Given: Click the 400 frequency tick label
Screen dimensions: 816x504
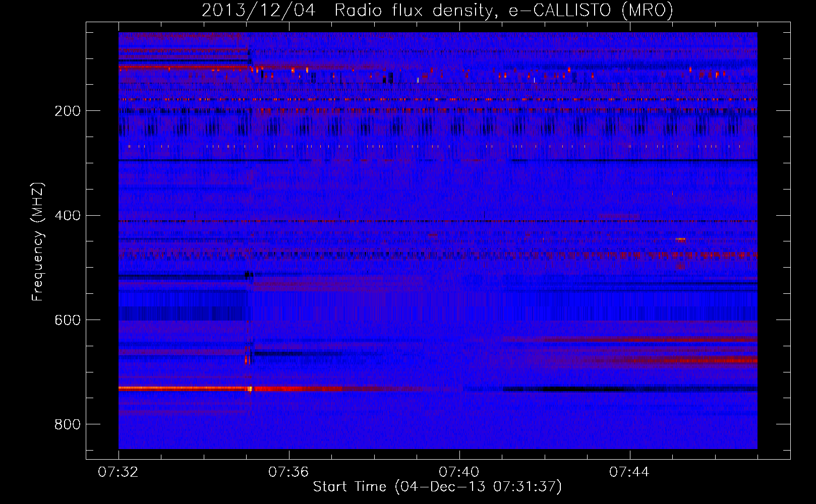Looking at the screenshot, I should [67, 216].
